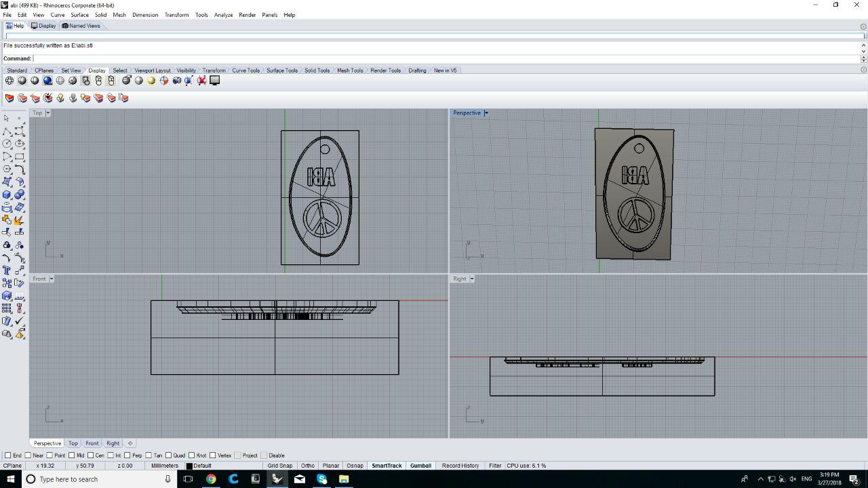Viewport: 868px width, 488px height.
Task: Toggle Ortho mode in the status bar
Action: (308, 466)
